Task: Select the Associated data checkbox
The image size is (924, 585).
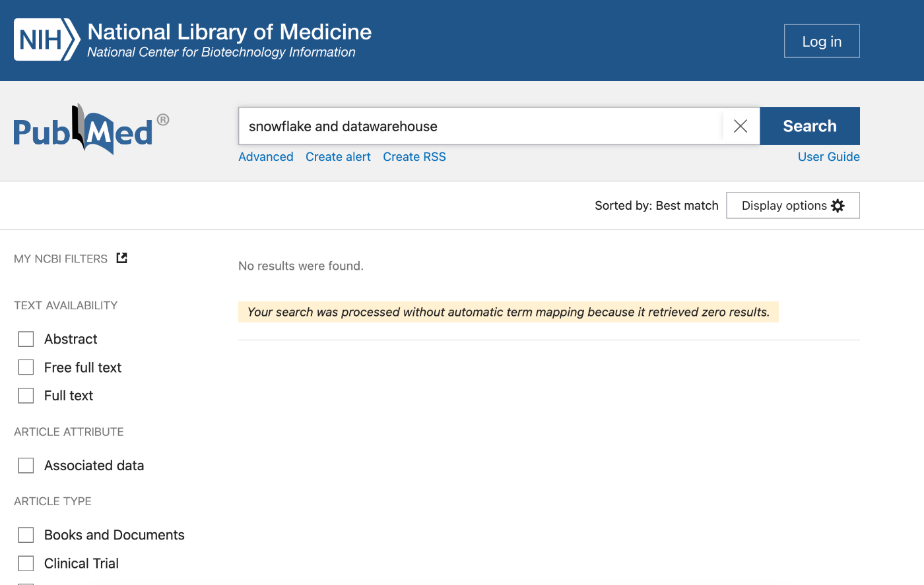Action: 26,466
